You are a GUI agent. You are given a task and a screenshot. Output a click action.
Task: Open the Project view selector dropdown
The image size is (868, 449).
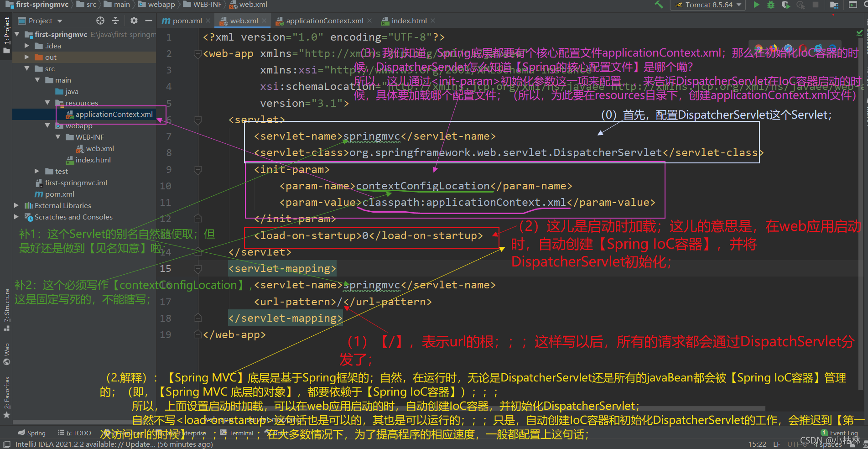click(40, 21)
